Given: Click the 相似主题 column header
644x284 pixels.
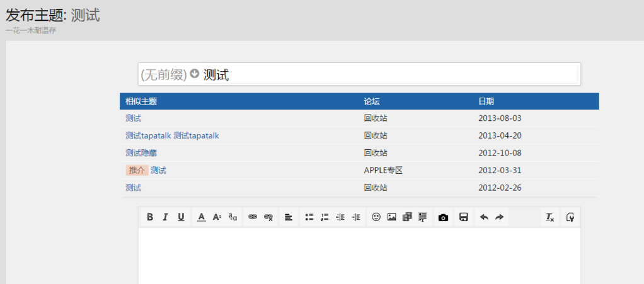Looking at the screenshot, I should click(x=141, y=101).
